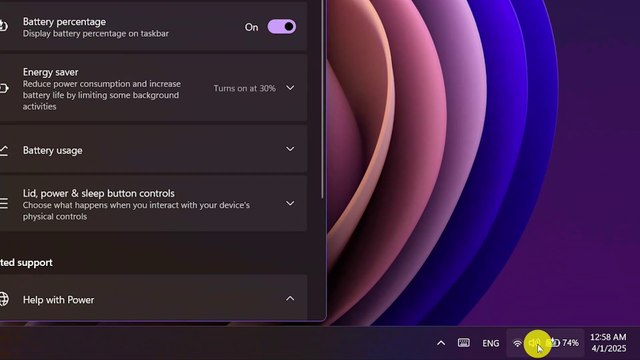
Task: Click the "Turns on at 30%" text
Action: pyautogui.click(x=244, y=88)
